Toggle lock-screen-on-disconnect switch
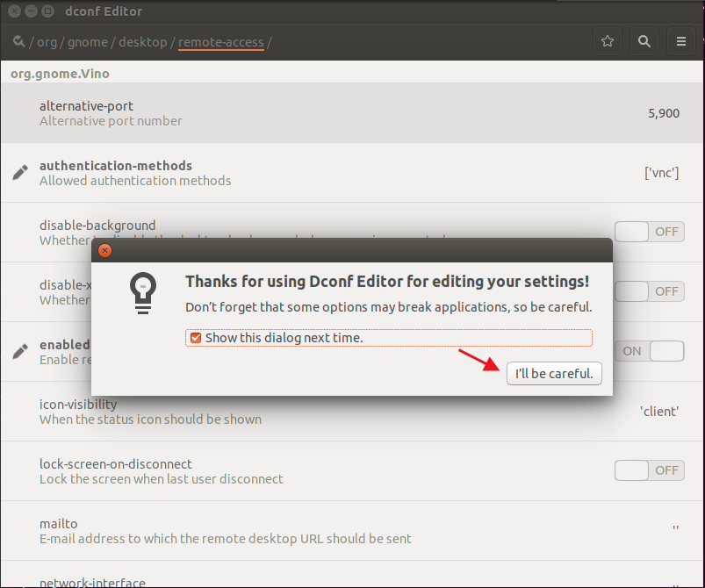Image resolution: width=705 pixels, height=588 pixels. coord(649,470)
